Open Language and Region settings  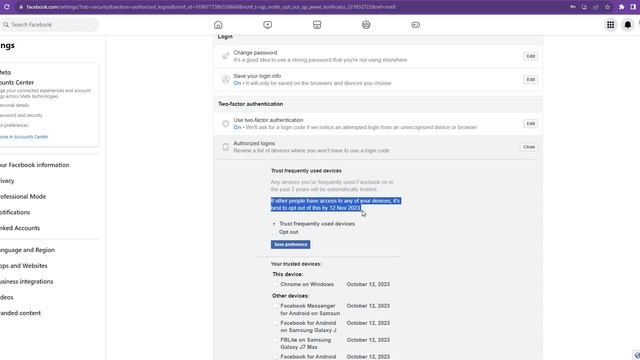(x=27, y=250)
